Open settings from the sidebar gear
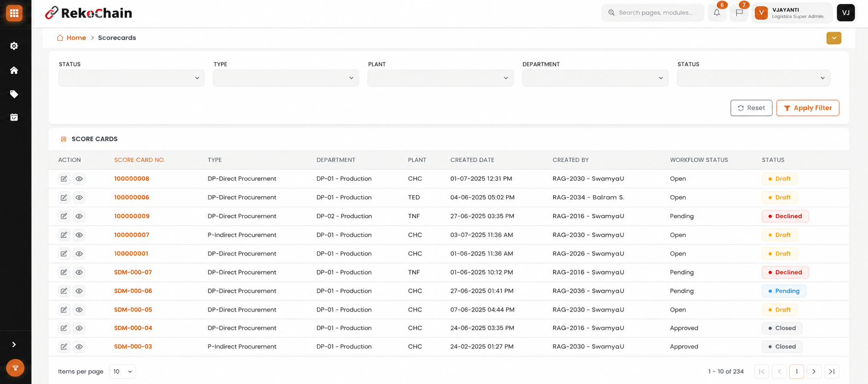Viewport: 868px width, 384px height. click(x=14, y=46)
